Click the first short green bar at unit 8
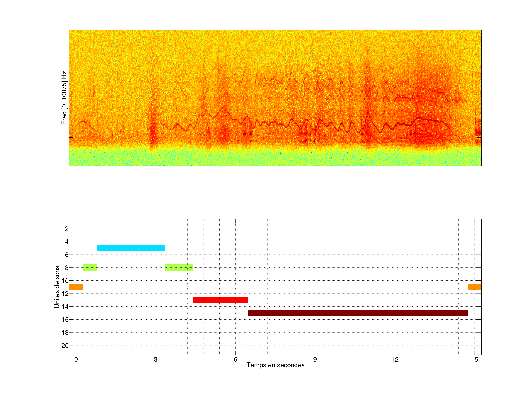This screenshot has height=399, width=532. pos(90,267)
